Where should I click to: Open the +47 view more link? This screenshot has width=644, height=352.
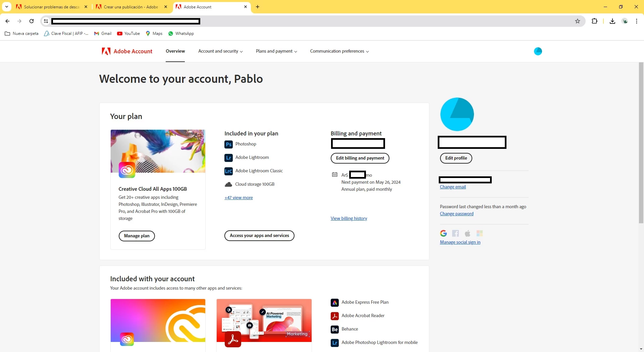(x=238, y=198)
